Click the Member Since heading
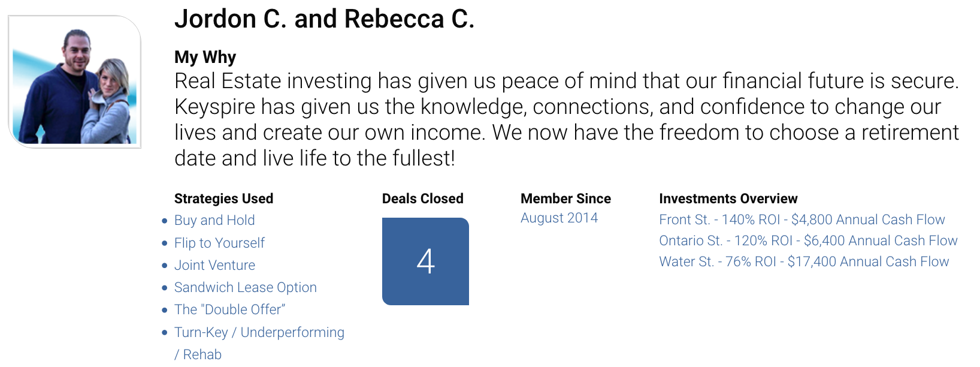Image resolution: width=980 pixels, height=367 pixels. pyautogui.click(x=565, y=198)
